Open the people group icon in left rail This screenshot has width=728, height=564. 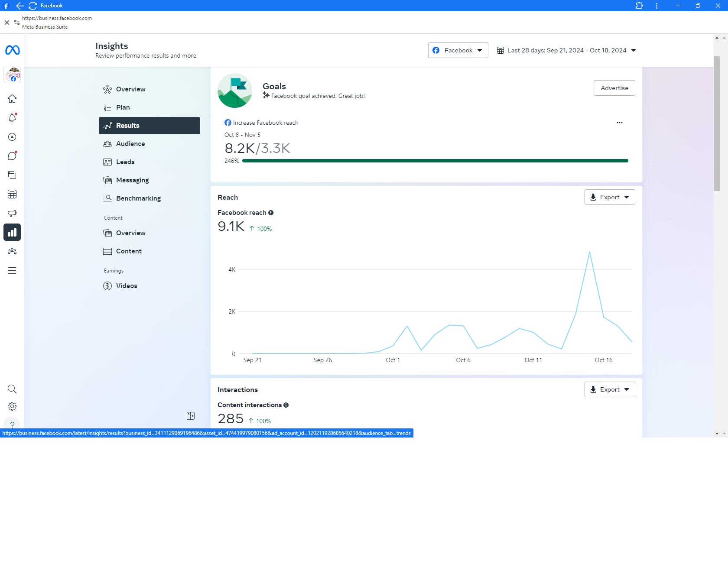coord(12,251)
